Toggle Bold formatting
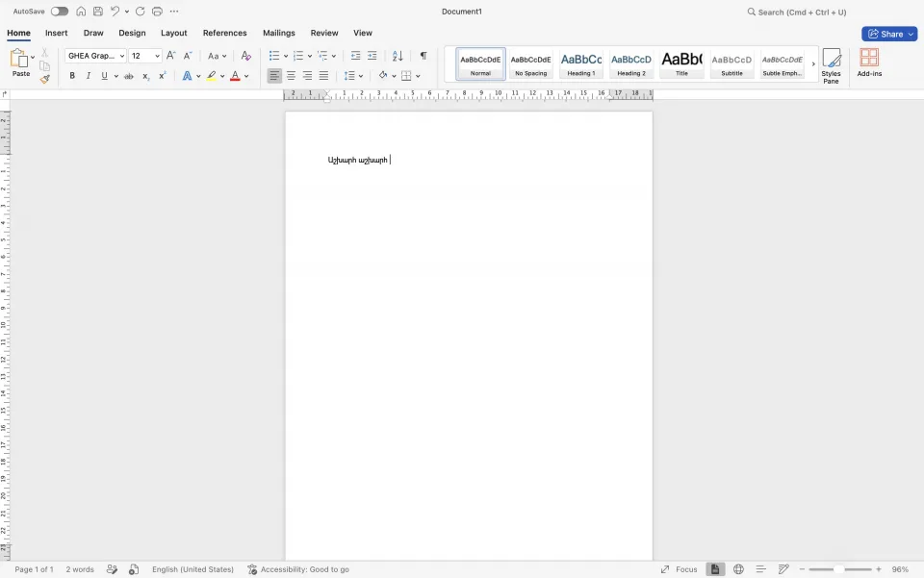This screenshot has width=924, height=578. (72, 76)
